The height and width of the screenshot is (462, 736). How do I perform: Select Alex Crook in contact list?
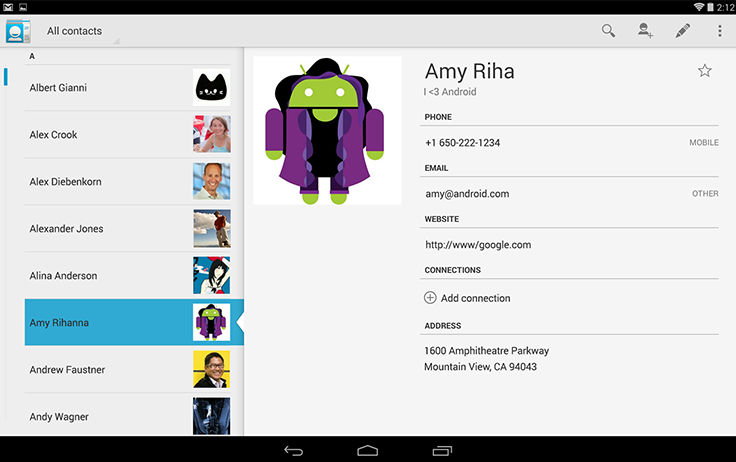[128, 135]
